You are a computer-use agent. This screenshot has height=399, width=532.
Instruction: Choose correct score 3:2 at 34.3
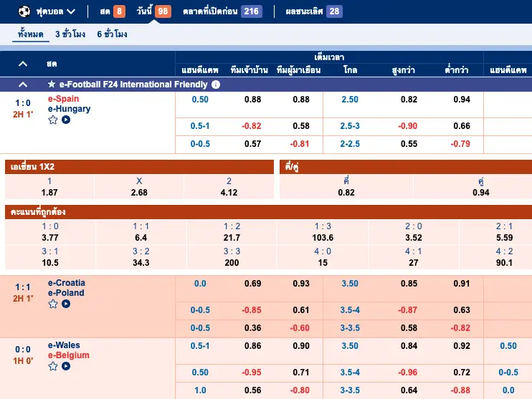[141, 257]
